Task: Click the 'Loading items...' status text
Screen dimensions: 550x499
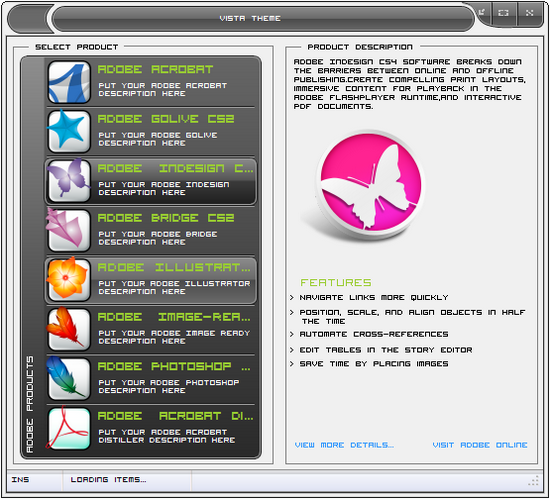Action: coord(108,479)
